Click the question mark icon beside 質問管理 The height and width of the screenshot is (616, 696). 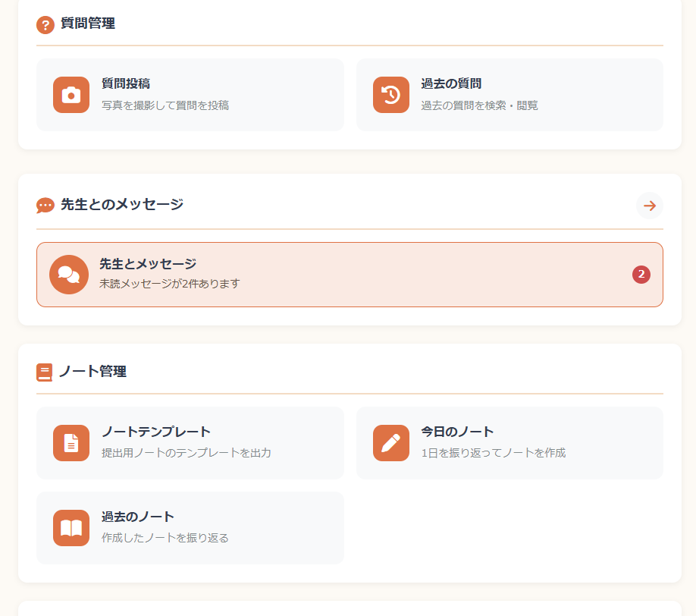pos(45,25)
